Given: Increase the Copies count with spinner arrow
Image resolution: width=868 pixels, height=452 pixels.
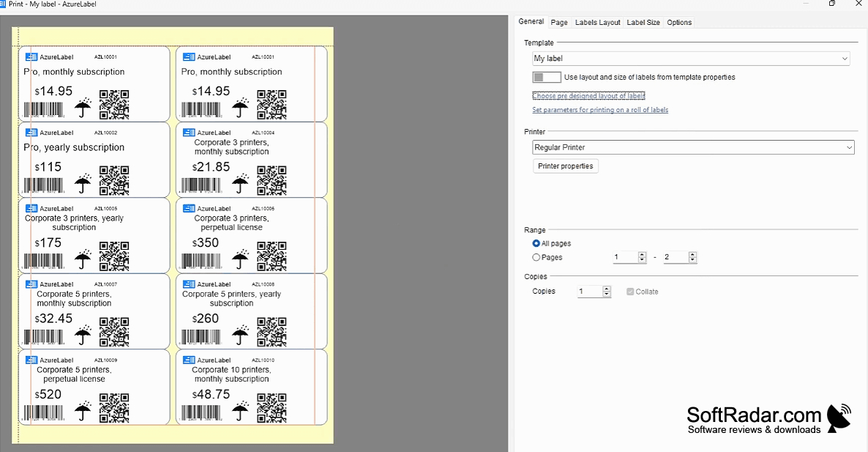Looking at the screenshot, I should (607, 289).
